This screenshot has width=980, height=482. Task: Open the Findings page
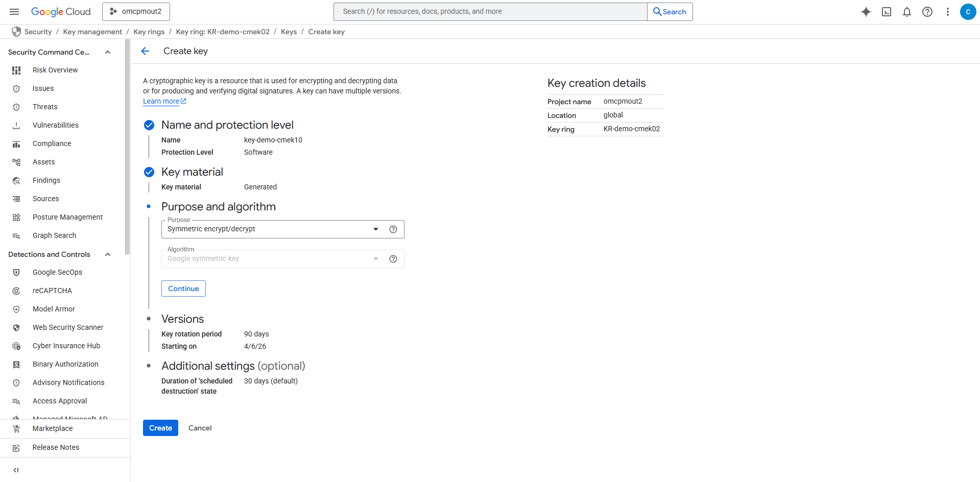(x=46, y=180)
